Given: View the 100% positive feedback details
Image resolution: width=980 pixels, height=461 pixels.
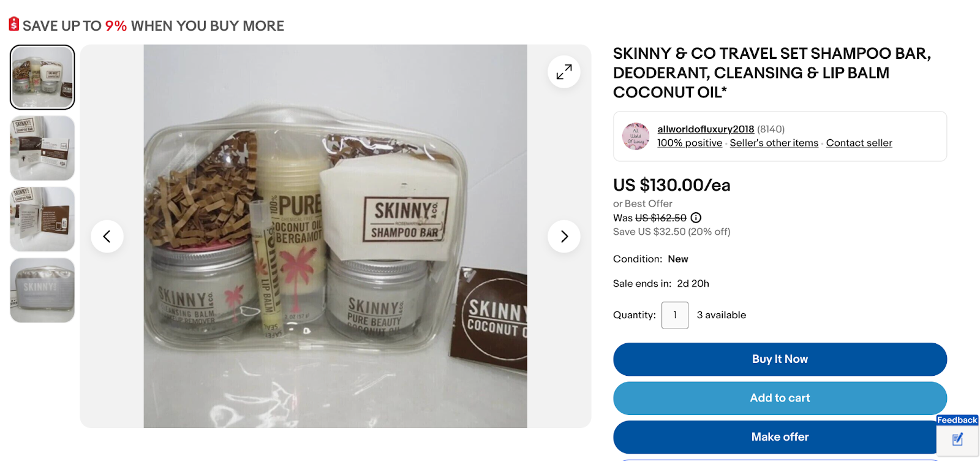Looking at the screenshot, I should coord(689,142).
